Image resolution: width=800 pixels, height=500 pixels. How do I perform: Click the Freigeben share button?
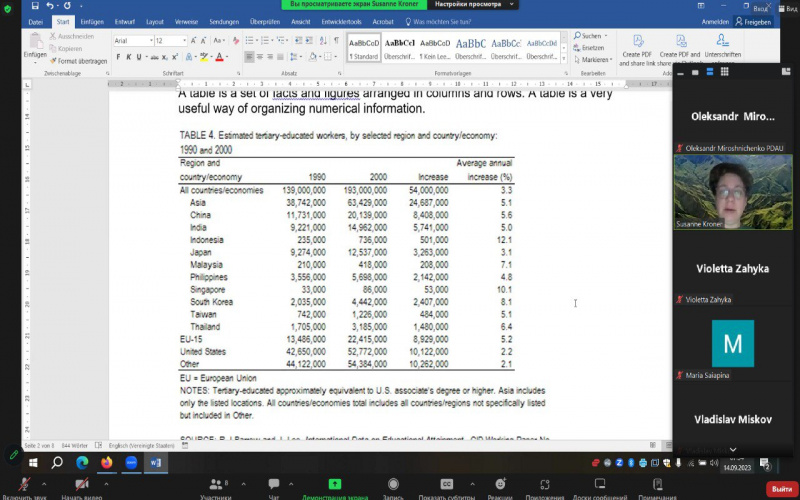[x=753, y=22]
